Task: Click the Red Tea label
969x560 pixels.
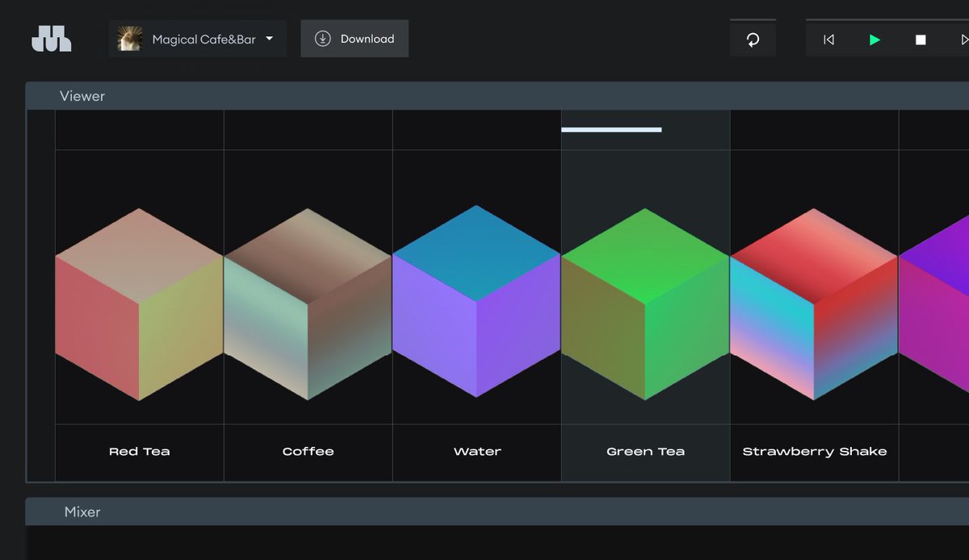Action: click(x=140, y=452)
